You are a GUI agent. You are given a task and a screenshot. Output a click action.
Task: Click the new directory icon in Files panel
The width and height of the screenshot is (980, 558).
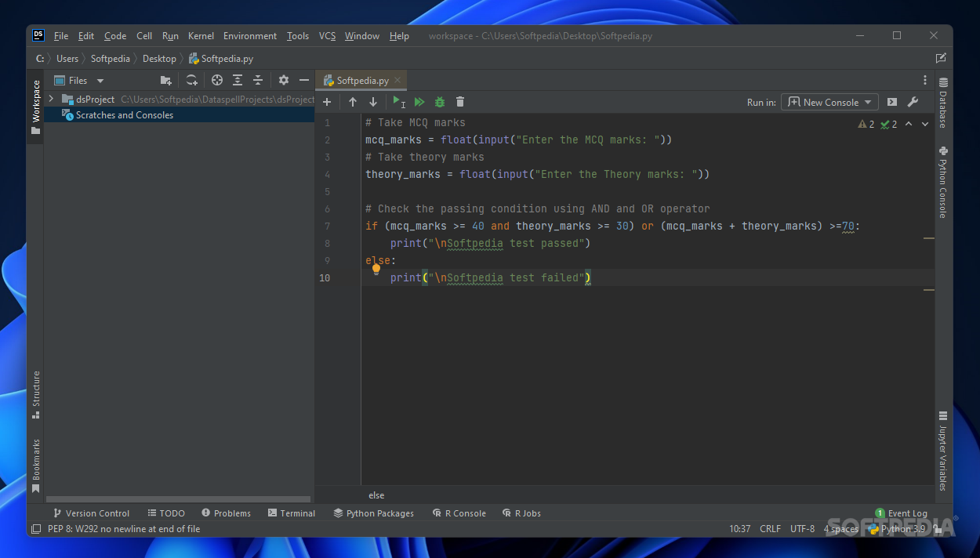[165, 80]
